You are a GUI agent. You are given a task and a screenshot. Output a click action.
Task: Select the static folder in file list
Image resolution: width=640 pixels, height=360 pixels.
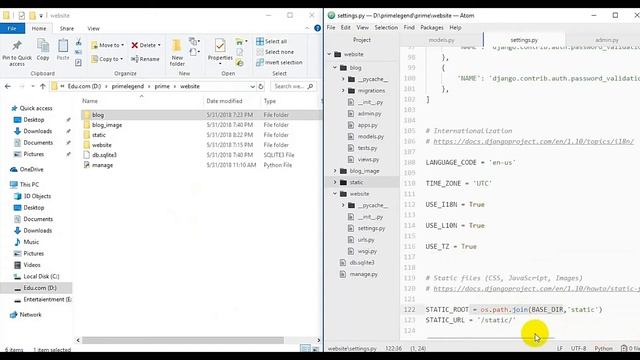(99, 135)
